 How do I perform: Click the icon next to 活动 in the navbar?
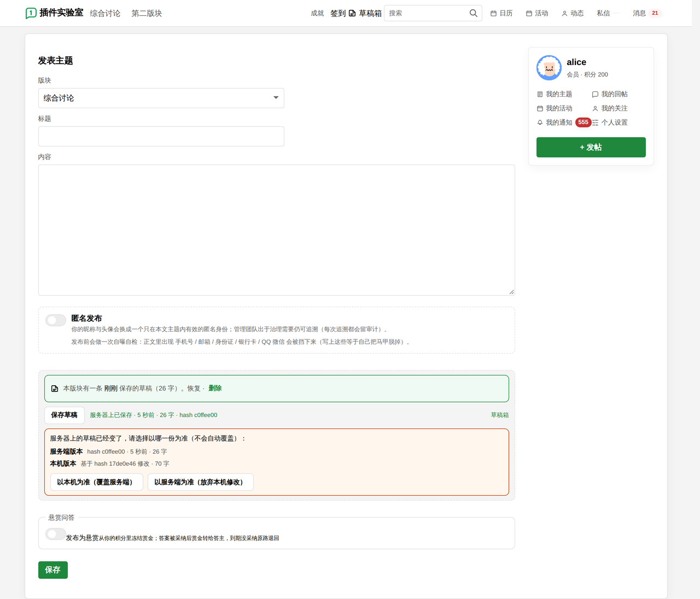529,13
